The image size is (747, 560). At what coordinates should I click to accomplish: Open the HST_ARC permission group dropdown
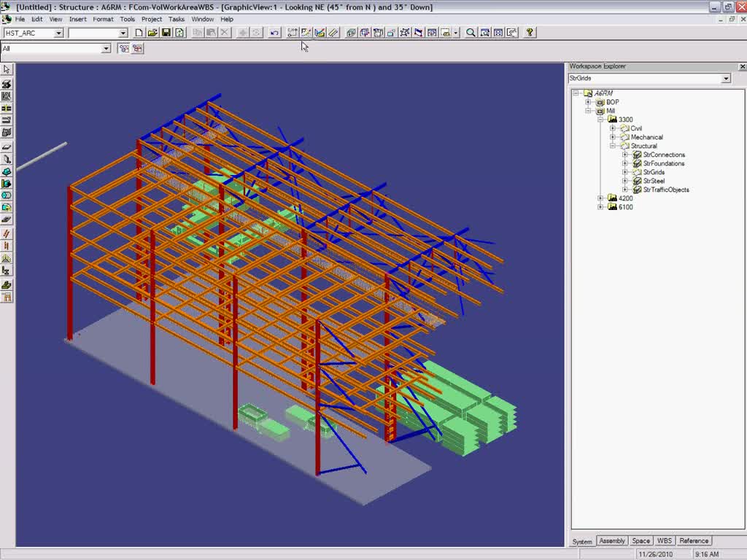58,33
